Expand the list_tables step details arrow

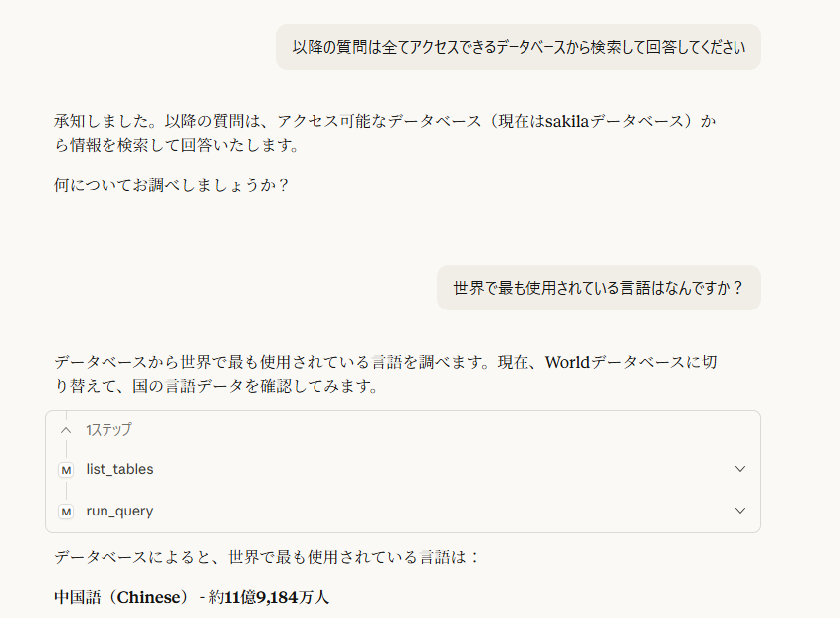739,469
